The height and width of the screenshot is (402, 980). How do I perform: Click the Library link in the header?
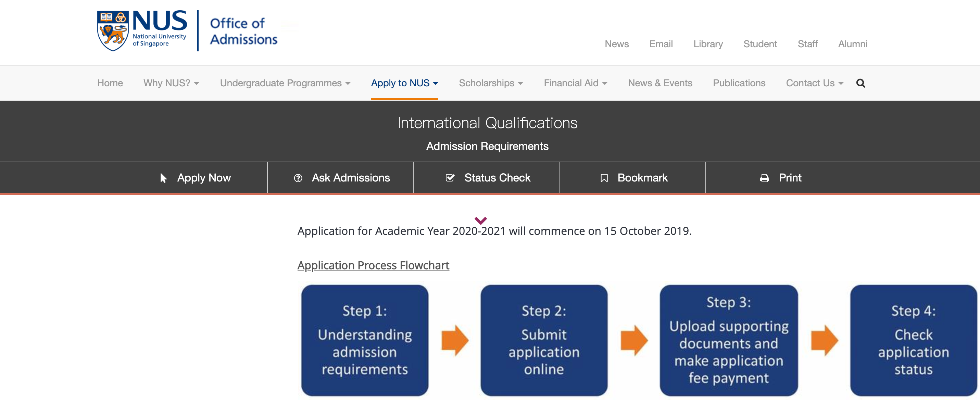coord(708,44)
